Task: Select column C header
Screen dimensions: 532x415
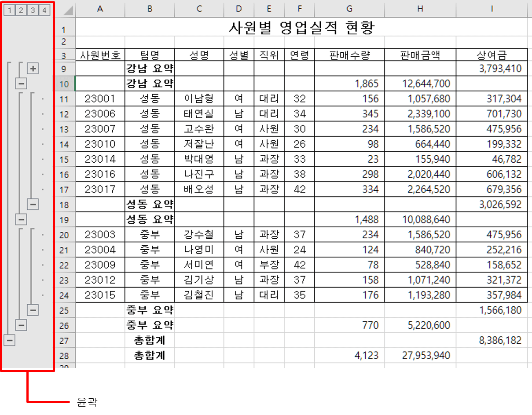Action: point(199,9)
